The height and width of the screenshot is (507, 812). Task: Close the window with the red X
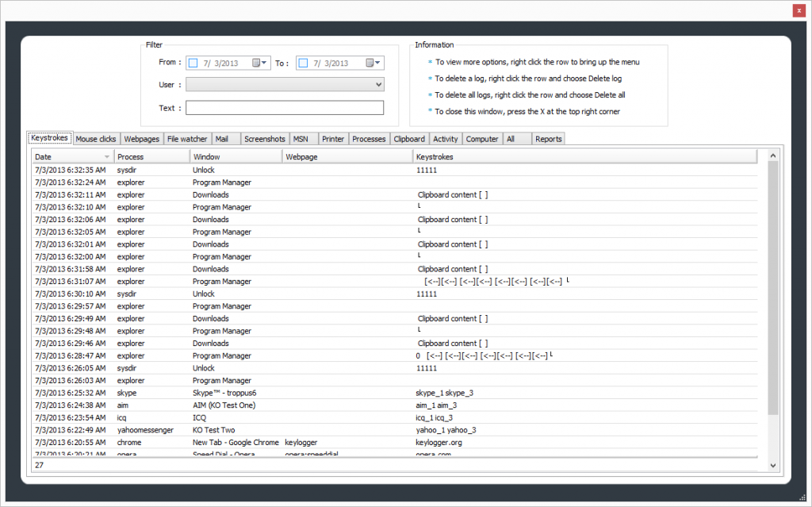point(798,11)
